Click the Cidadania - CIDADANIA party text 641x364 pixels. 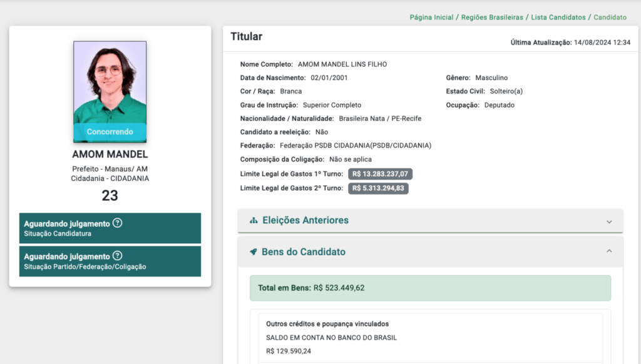click(x=110, y=178)
